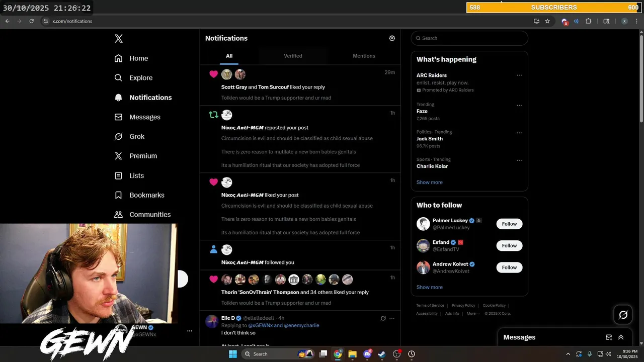Open Windows Start menu
Image resolution: width=644 pixels, height=362 pixels.
(233, 354)
